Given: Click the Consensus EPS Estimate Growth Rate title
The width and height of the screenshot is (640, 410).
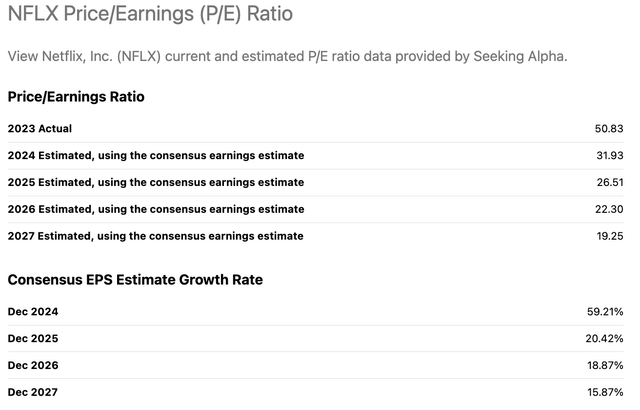Looking at the screenshot, I should click(x=135, y=280).
